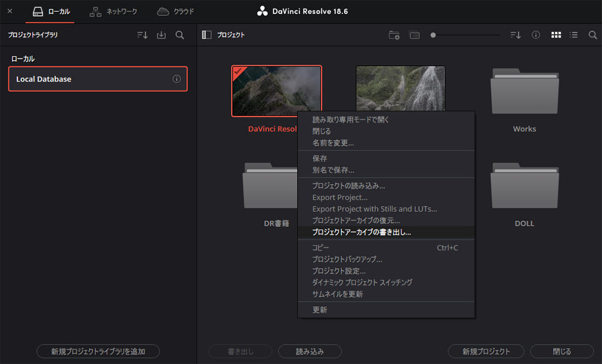The height and width of the screenshot is (364, 602).
Task: Click 保存 in the context menu
Action: coord(386,159)
